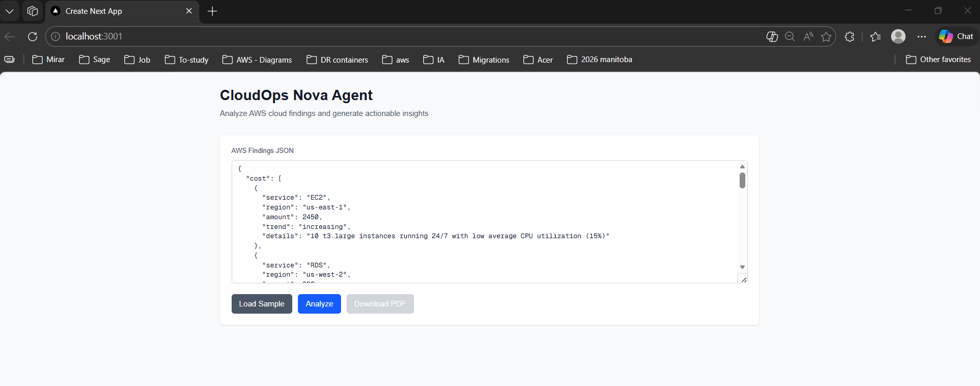Click the zoom out magnifier icon

coord(790,36)
